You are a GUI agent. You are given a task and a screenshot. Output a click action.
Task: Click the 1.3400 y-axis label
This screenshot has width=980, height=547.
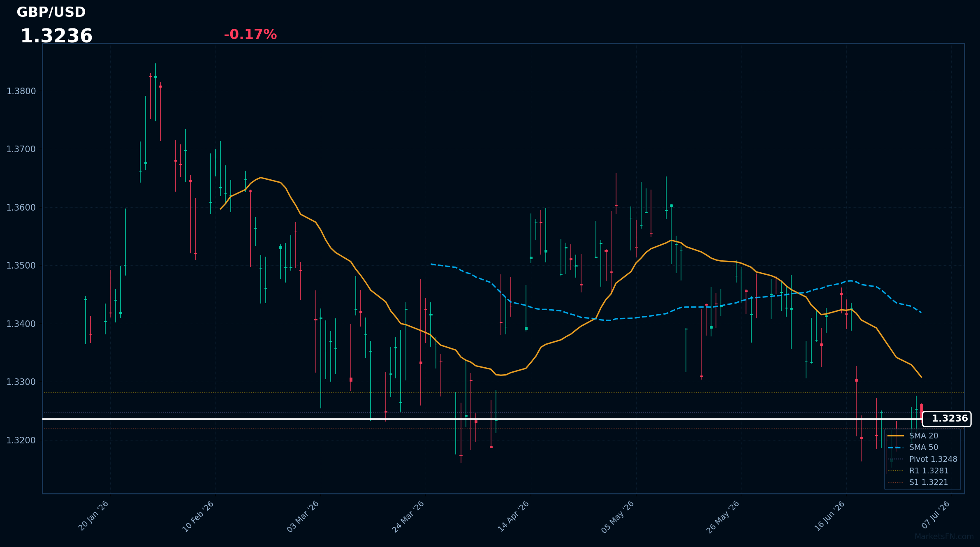point(21,324)
